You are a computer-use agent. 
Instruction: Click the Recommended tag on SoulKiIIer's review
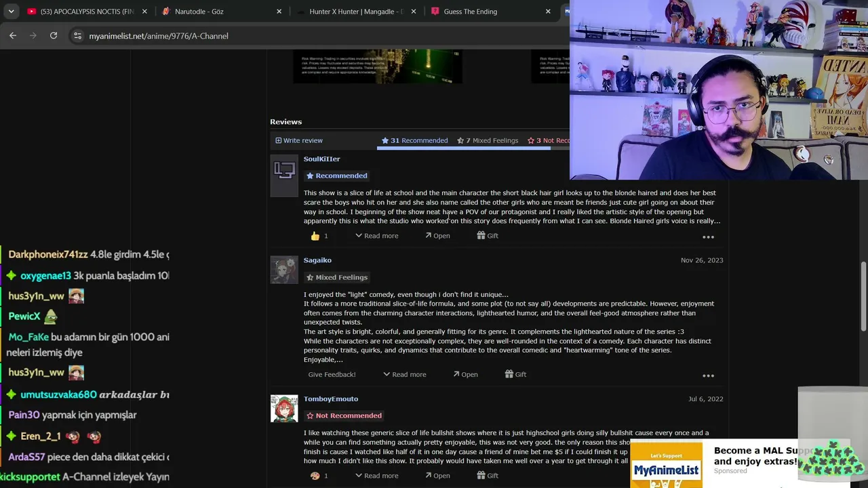336,176
